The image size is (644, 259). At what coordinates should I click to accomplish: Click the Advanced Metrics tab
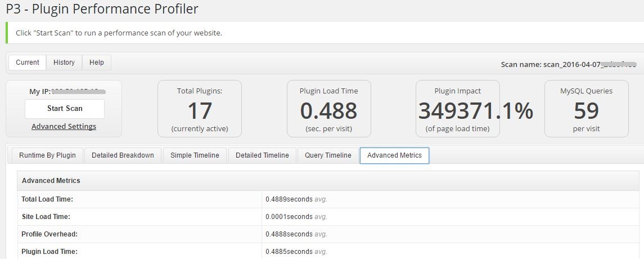pyautogui.click(x=394, y=155)
